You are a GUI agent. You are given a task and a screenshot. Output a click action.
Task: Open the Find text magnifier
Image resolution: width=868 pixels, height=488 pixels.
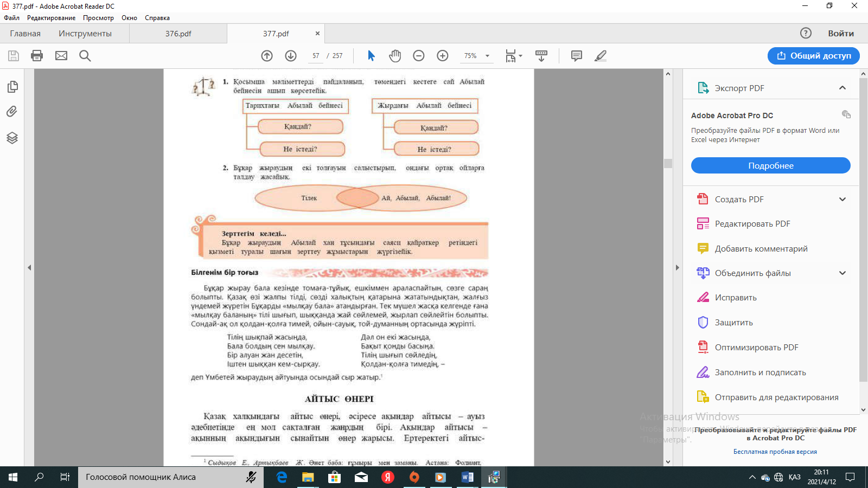tap(85, 56)
